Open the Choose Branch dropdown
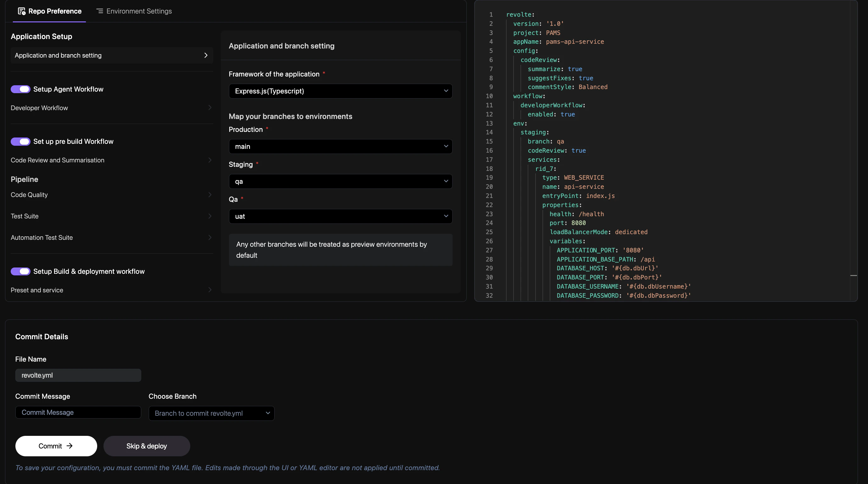 click(211, 413)
